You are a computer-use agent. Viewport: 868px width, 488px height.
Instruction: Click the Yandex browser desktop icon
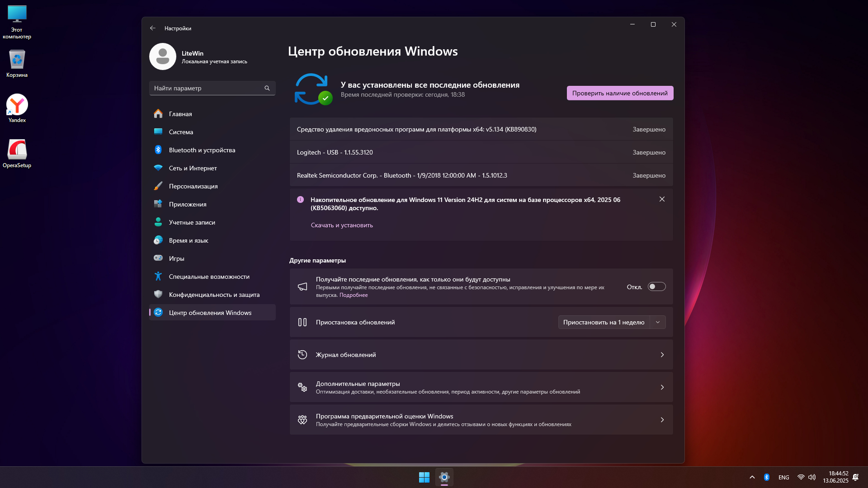[x=17, y=105]
